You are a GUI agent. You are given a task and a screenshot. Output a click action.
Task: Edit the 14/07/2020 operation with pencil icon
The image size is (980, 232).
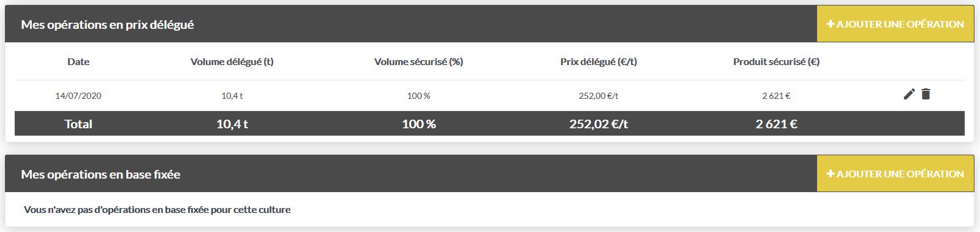click(909, 94)
